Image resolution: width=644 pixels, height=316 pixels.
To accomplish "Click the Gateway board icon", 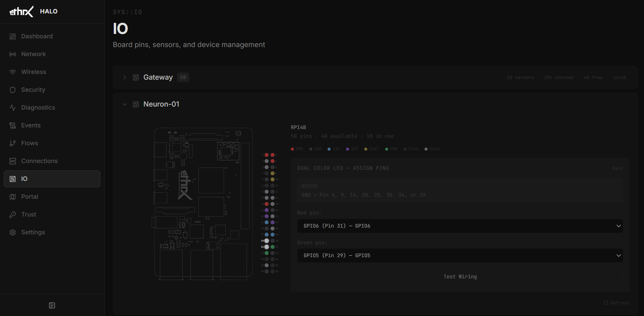I will point(136,77).
